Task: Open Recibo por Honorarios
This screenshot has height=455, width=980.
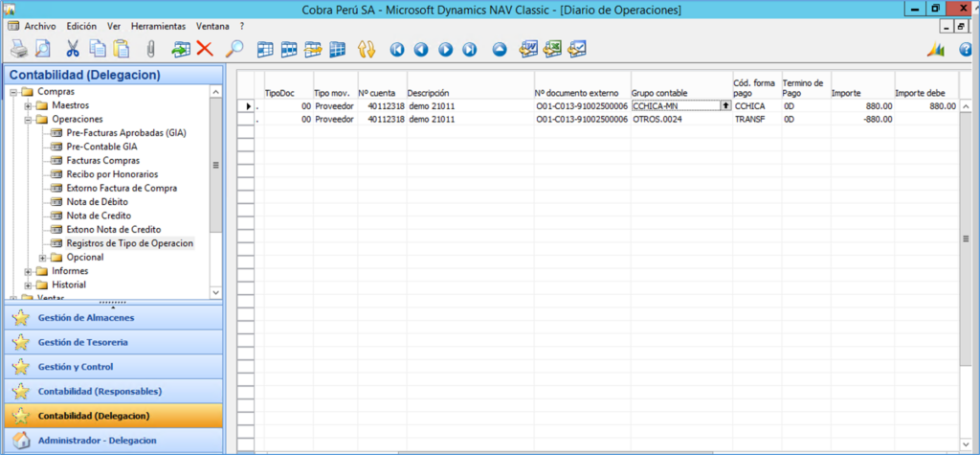Action: (x=112, y=174)
